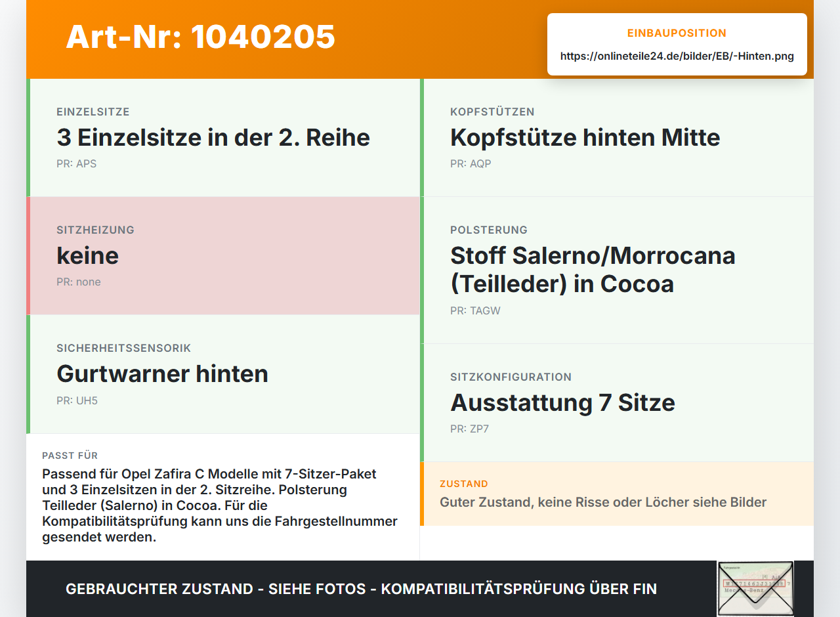
Task: Click the PASST FÜR label
Action: (70, 456)
